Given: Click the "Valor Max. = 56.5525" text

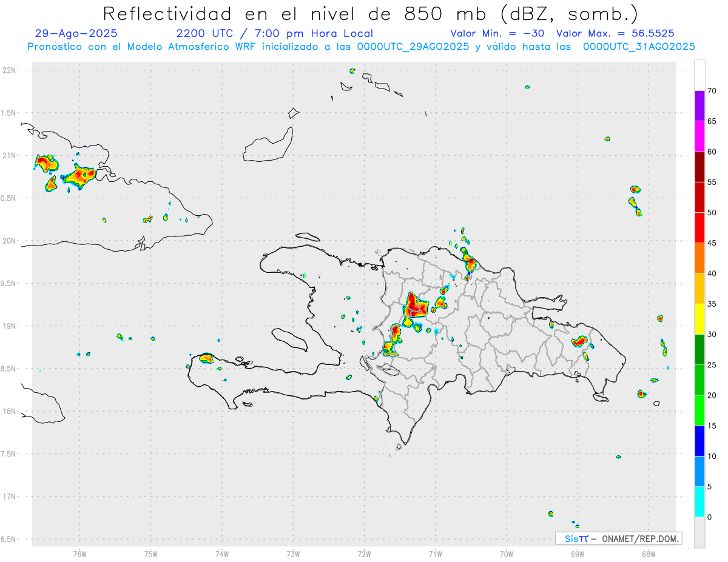Looking at the screenshot, I should coord(615,33).
